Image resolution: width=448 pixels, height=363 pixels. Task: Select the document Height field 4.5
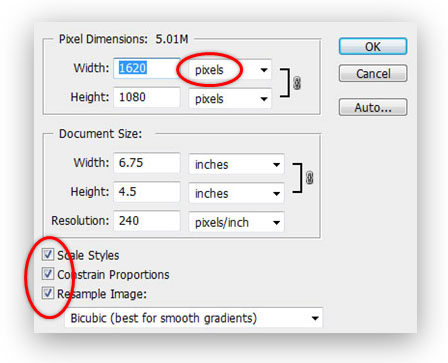(147, 192)
